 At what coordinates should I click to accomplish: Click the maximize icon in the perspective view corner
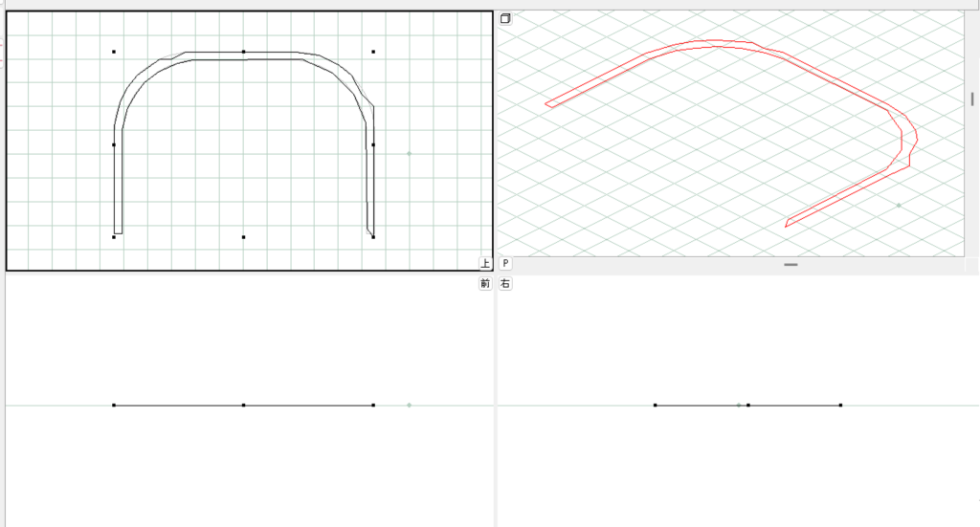[505, 18]
